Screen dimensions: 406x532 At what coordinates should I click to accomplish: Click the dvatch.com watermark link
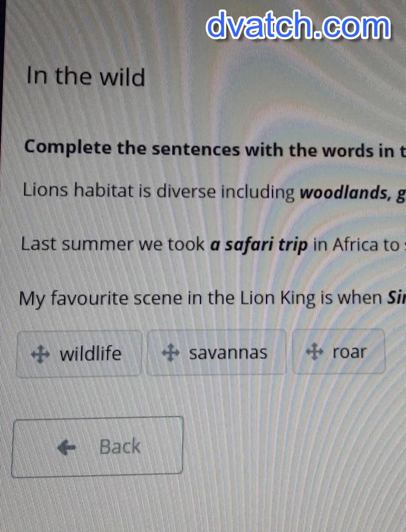[x=298, y=25]
